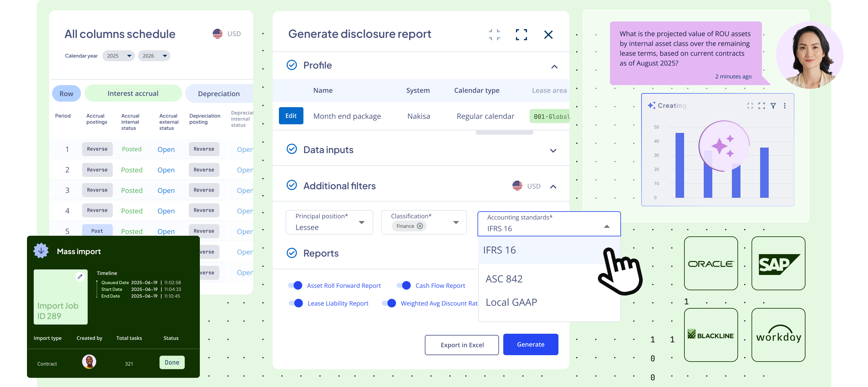Click the checkmark circle beside Reports
The height and width of the screenshot is (387, 868).
point(291,253)
